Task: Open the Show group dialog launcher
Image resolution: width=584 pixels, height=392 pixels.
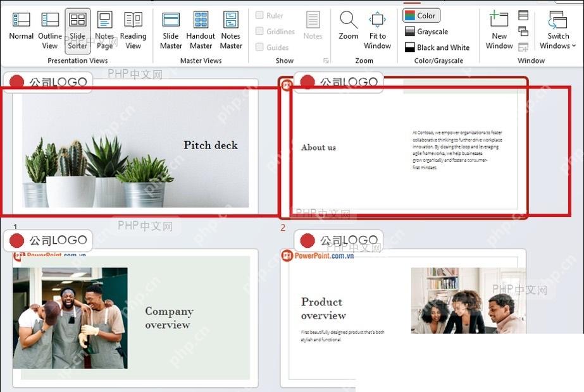Action: coord(326,61)
